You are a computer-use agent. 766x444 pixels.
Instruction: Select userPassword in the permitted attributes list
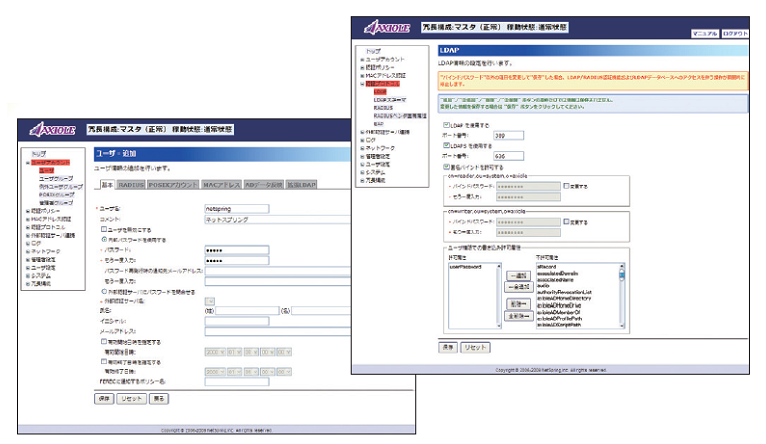[467, 268]
